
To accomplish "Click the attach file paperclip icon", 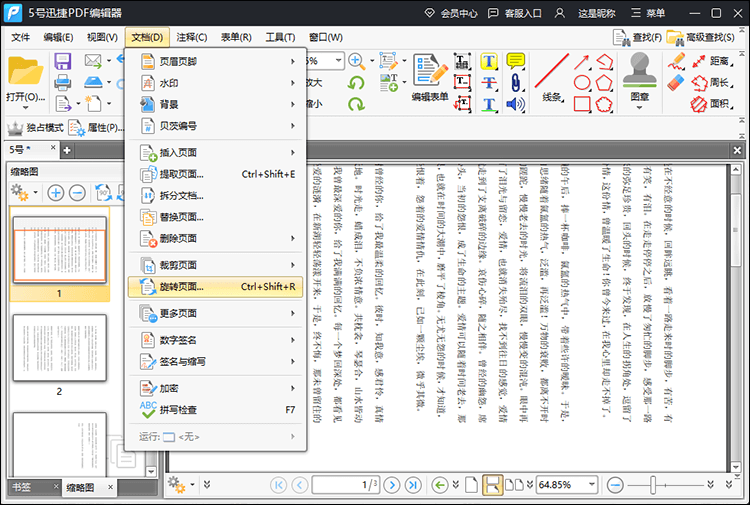I will point(515,83).
